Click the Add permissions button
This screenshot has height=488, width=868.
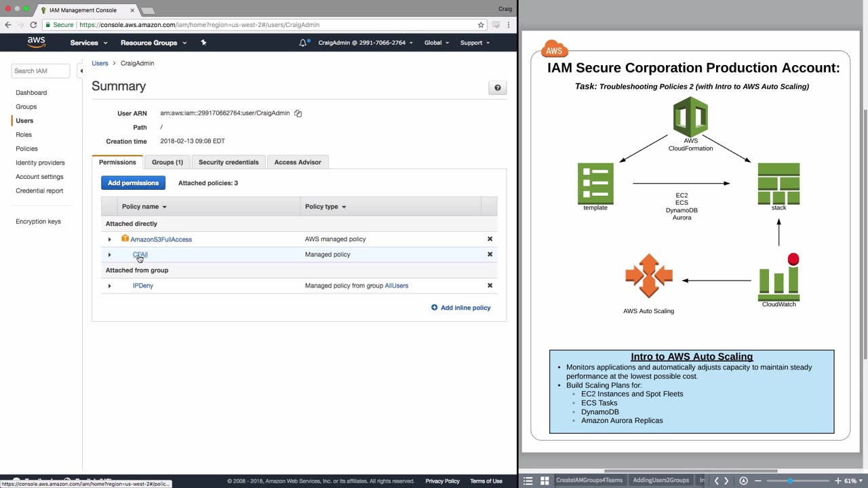pyautogui.click(x=133, y=183)
